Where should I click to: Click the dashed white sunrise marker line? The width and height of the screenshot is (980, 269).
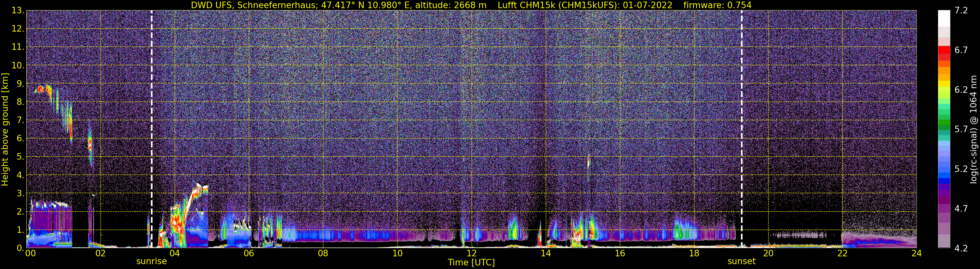click(152, 129)
